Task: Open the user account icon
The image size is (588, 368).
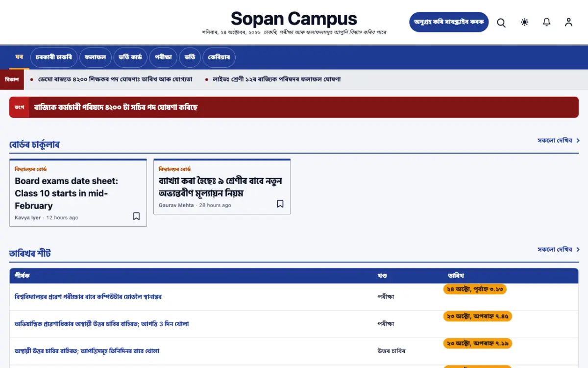Action: click(568, 22)
